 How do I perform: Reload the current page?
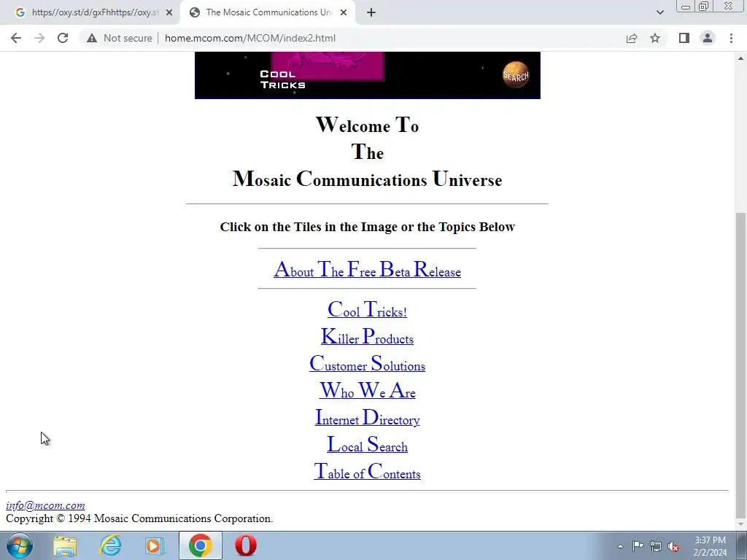pos(63,38)
